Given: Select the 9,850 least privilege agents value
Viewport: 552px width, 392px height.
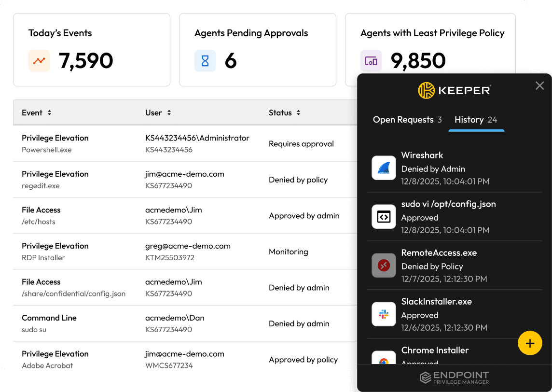Looking at the screenshot, I should (418, 61).
